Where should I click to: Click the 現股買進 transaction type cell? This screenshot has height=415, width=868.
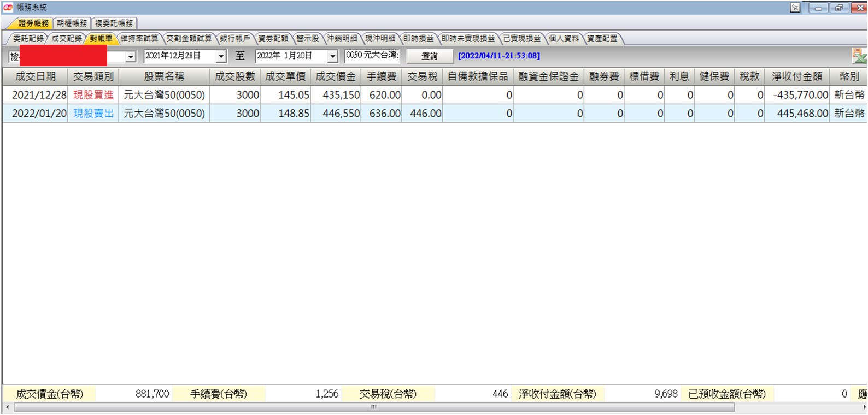[93, 95]
